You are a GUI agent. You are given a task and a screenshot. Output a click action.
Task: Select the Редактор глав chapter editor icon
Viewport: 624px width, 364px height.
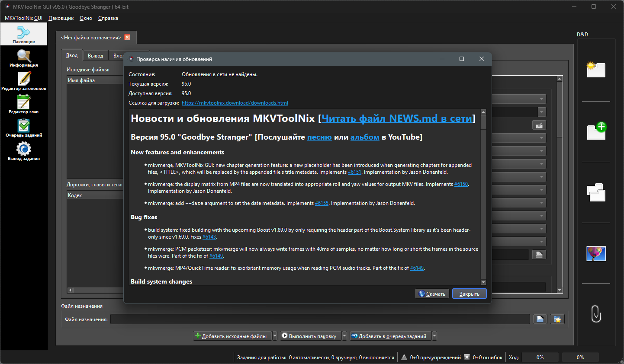pyautogui.click(x=24, y=104)
